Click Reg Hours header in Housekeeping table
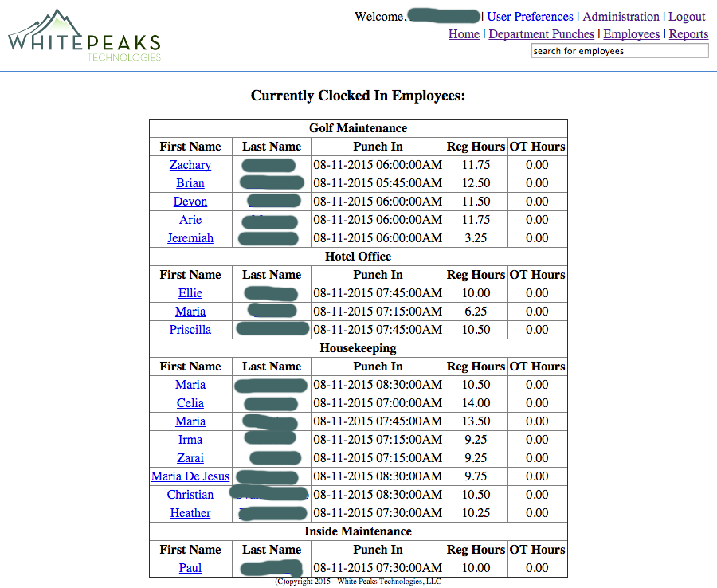This screenshot has height=588, width=717. click(x=476, y=367)
